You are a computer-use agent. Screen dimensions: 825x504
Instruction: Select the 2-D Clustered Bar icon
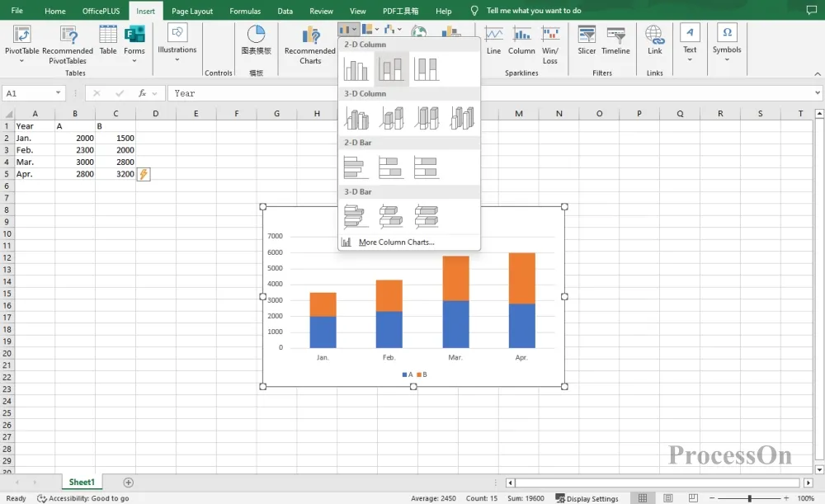coord(356,167)
